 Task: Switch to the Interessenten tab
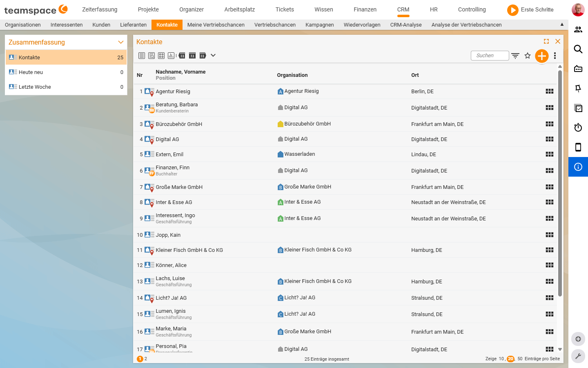pos(67,25)
